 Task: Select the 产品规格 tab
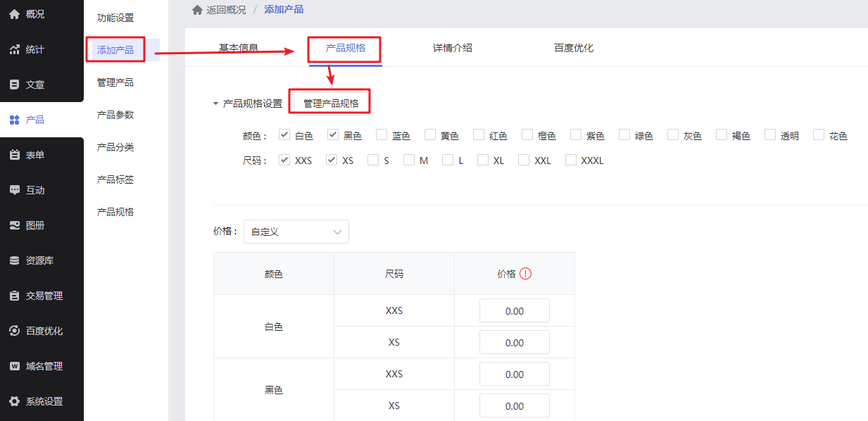click(346, 48)
